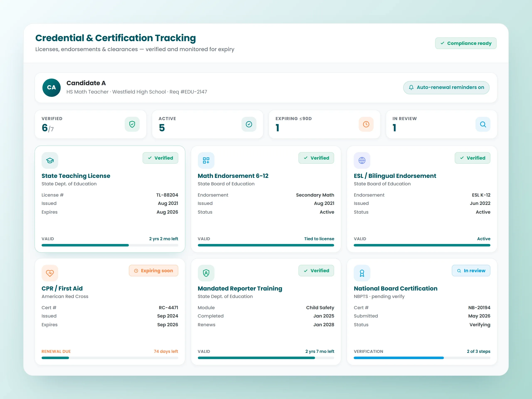Image resolution: width=532 pixels, height=399 pixels.
Task: Open the Verified 6/7 stat card
Action: tap(90, 124)
